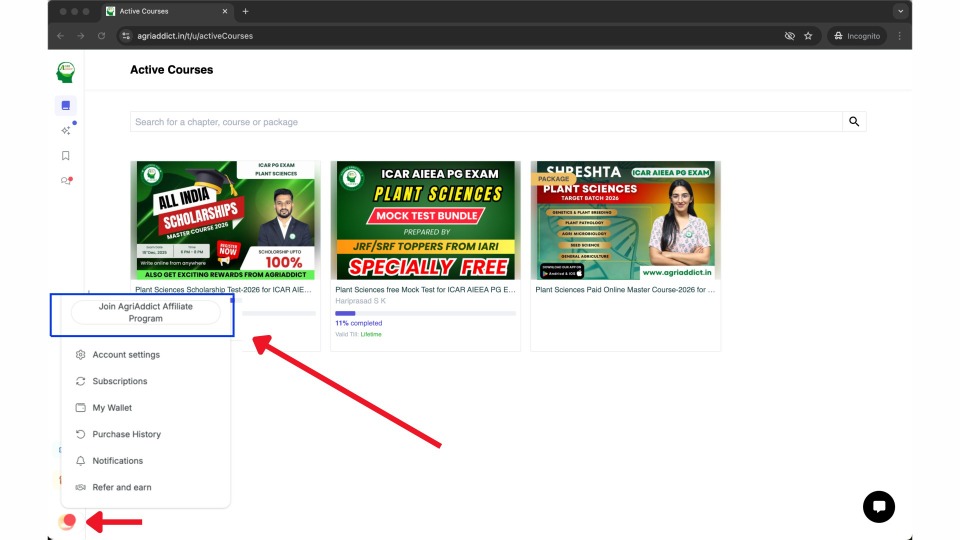Open Subscriptions in the profile menu
Viewport: 960px width, 540px height.
[120, 381]
